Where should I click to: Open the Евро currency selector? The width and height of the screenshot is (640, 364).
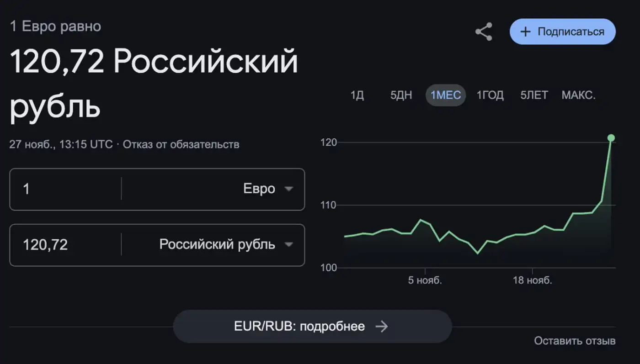point(259,189)
